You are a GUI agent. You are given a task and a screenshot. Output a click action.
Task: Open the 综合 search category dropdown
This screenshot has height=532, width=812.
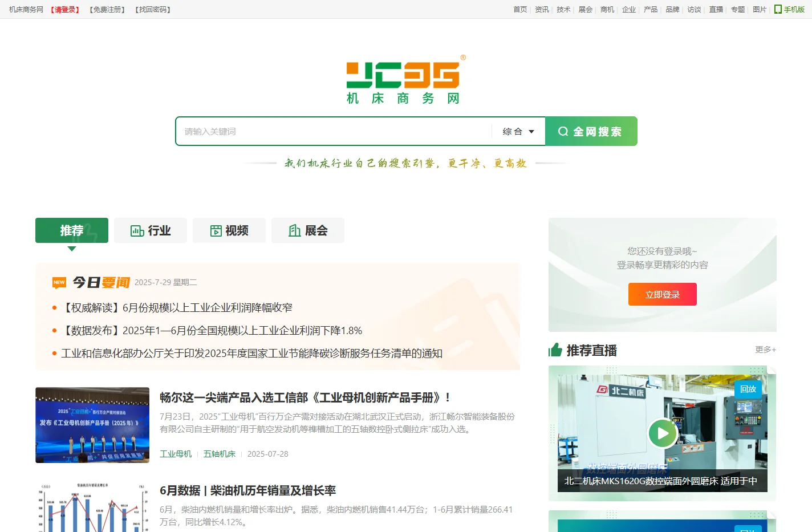(x=518, y=132)
